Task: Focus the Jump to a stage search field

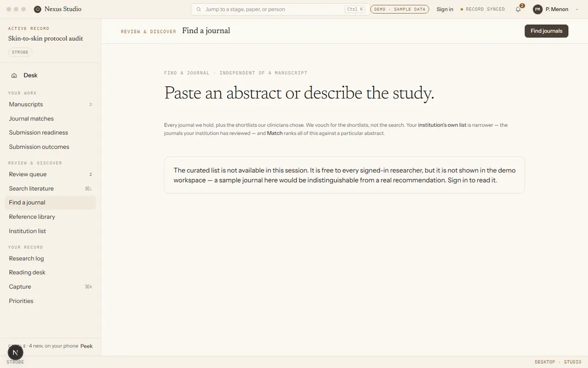Action: click(x=280, y=9)
